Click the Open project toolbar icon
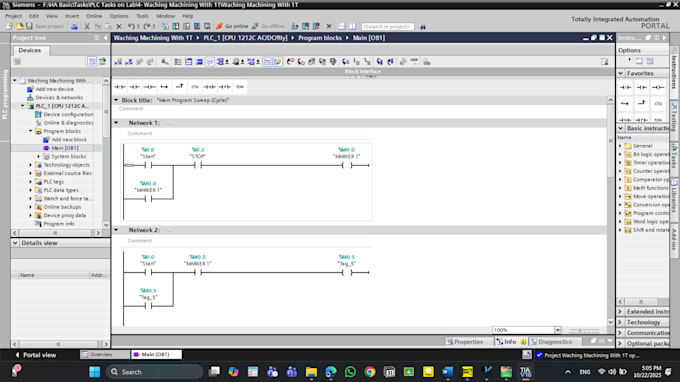The height and width of the screenshot is (382, 680). (x=20, y=26)
